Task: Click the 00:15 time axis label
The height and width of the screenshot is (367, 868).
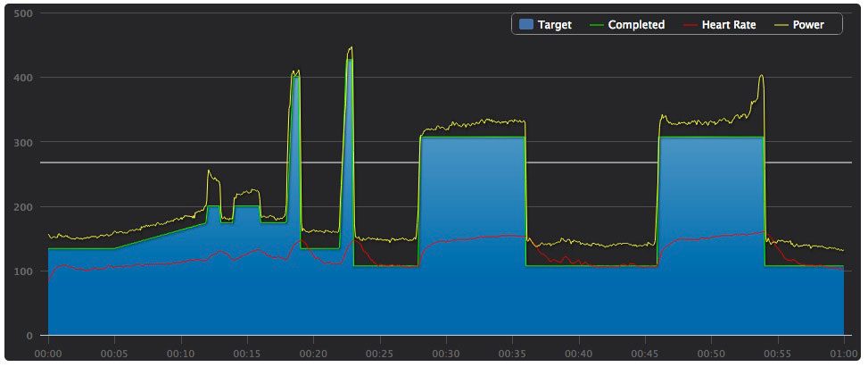Action: pos(247,354)
